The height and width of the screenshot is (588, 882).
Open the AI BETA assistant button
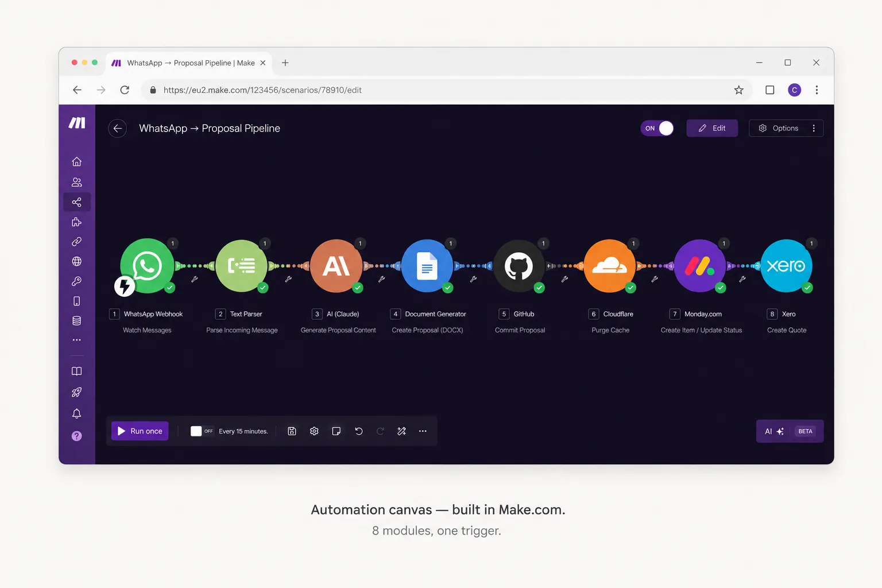click(x=790, y=431)
